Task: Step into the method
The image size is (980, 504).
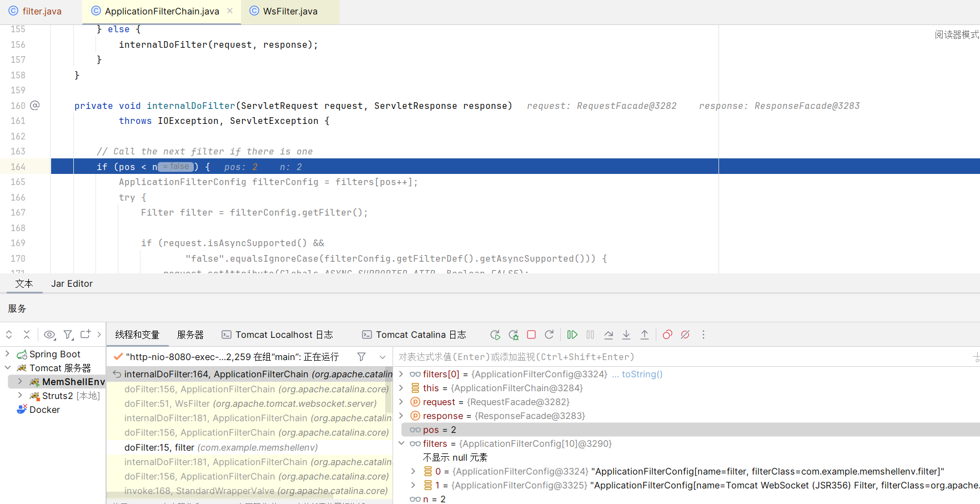Action: tap(626, 335)
